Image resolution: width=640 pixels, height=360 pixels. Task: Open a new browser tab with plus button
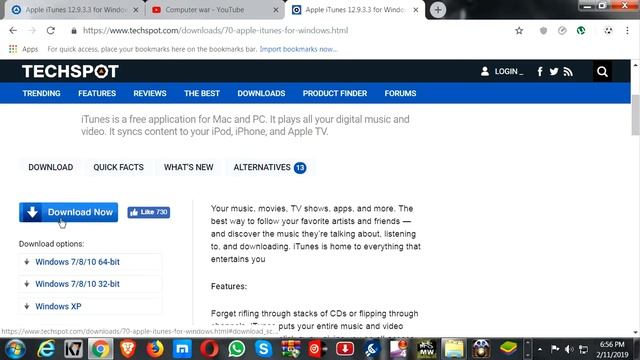(438, 9)
